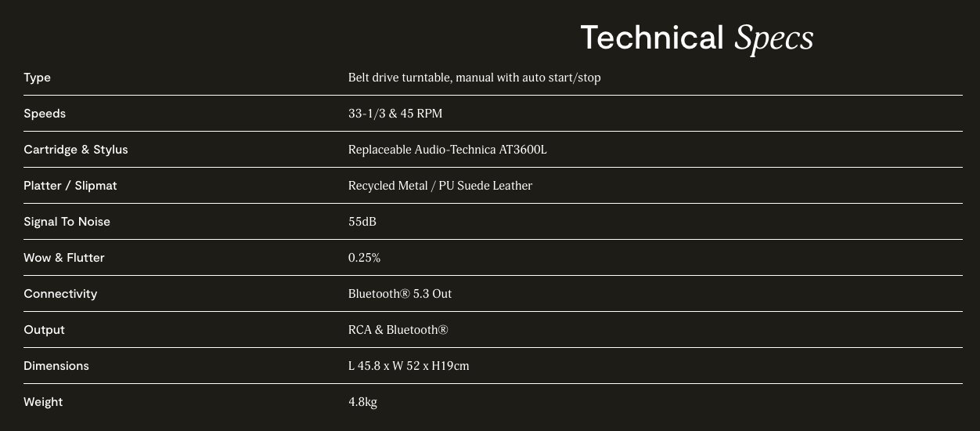The height and width of the screenshot is (431, 980).
Task: Click the 55dB value
Action: pyautogui.click(x=362, y=222)
